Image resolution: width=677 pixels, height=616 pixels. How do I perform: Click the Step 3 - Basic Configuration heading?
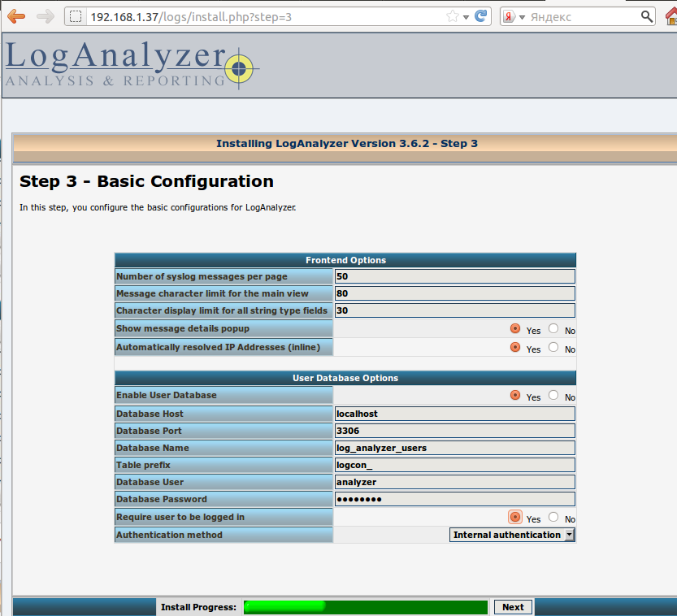[x=146, y=181]
